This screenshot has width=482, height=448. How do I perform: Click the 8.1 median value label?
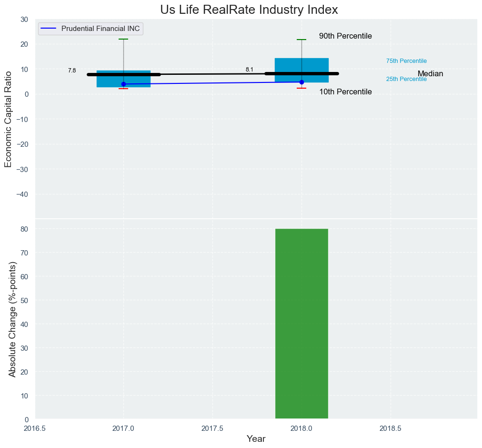pyautogui.click(x=250, y=70)
